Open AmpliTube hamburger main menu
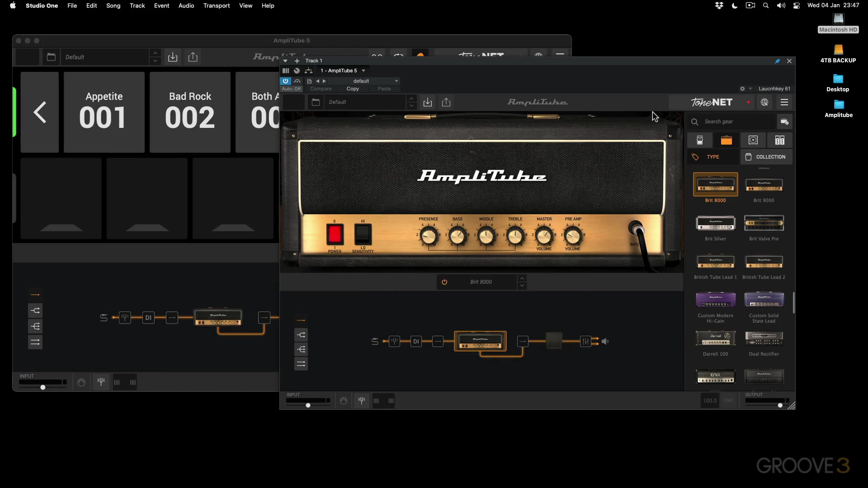868x488 pixels. coord(784,103)
